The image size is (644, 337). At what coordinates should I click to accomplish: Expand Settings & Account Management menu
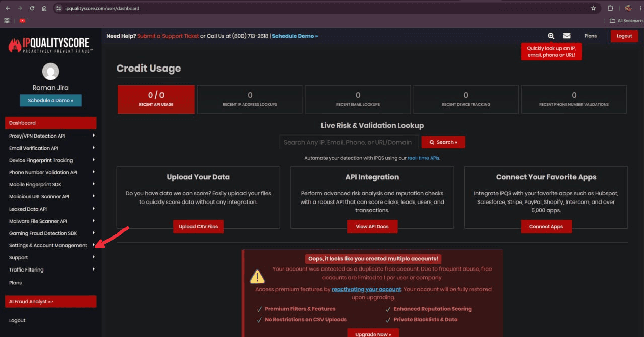[50, 245]
